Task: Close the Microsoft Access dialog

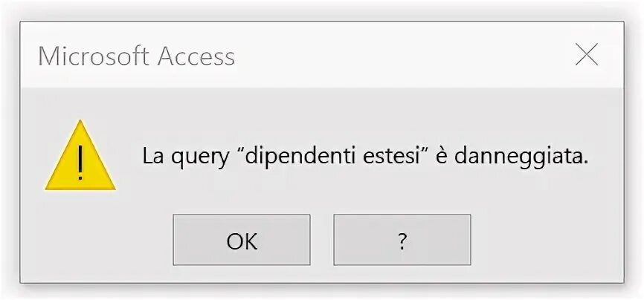Action: (587, 55)
